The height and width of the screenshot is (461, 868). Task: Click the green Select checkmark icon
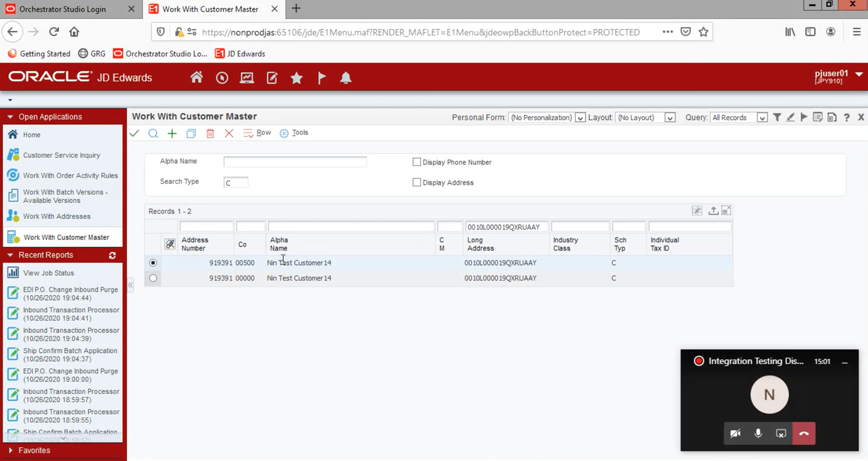click(x=134, y=133)
